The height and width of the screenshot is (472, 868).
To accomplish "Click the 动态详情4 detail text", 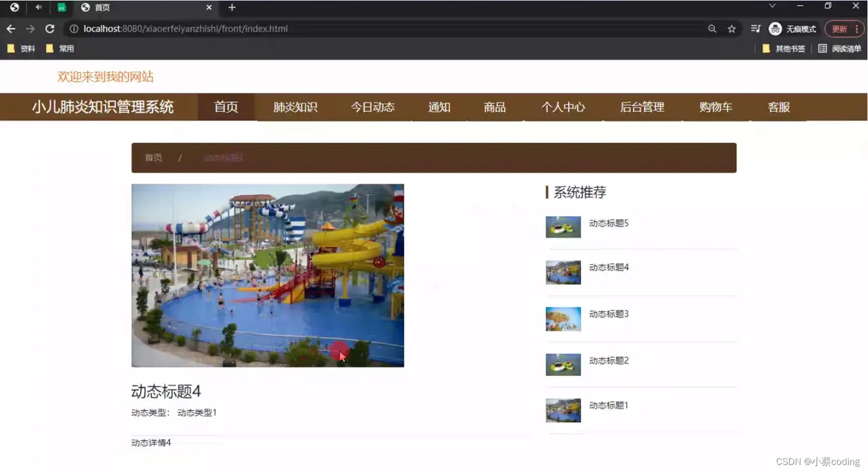I will pos(151,443).
